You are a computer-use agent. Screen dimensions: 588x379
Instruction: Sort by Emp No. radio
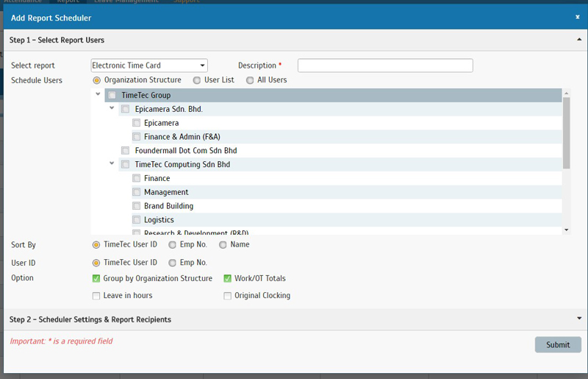172,245
